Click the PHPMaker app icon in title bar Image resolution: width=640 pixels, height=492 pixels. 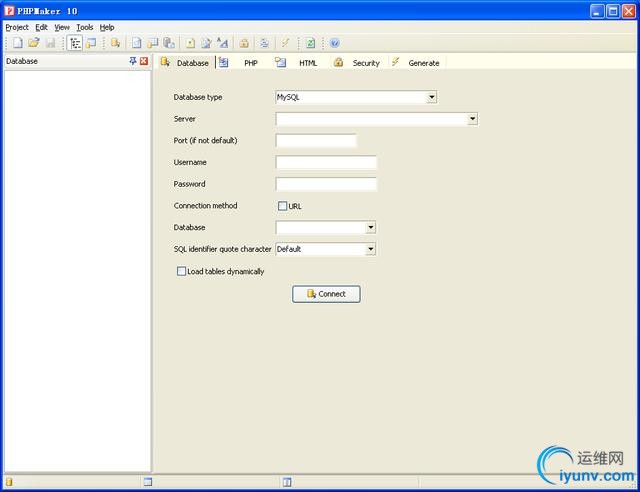[9, 11]
